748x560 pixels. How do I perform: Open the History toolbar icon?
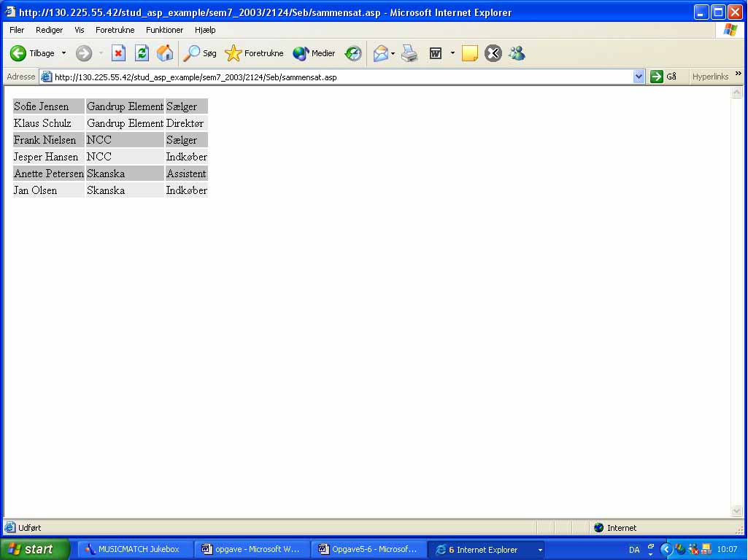[x=353, y=53]
